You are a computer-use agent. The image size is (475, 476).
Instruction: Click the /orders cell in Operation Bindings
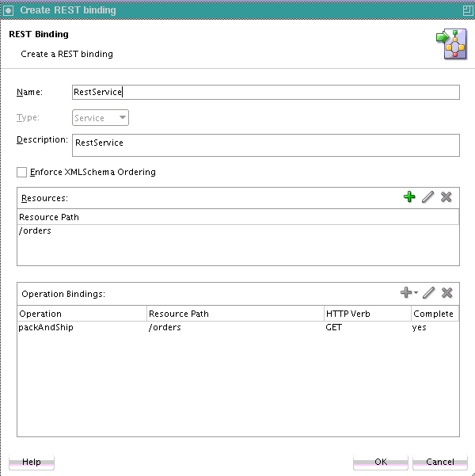[x=236, y=328]
